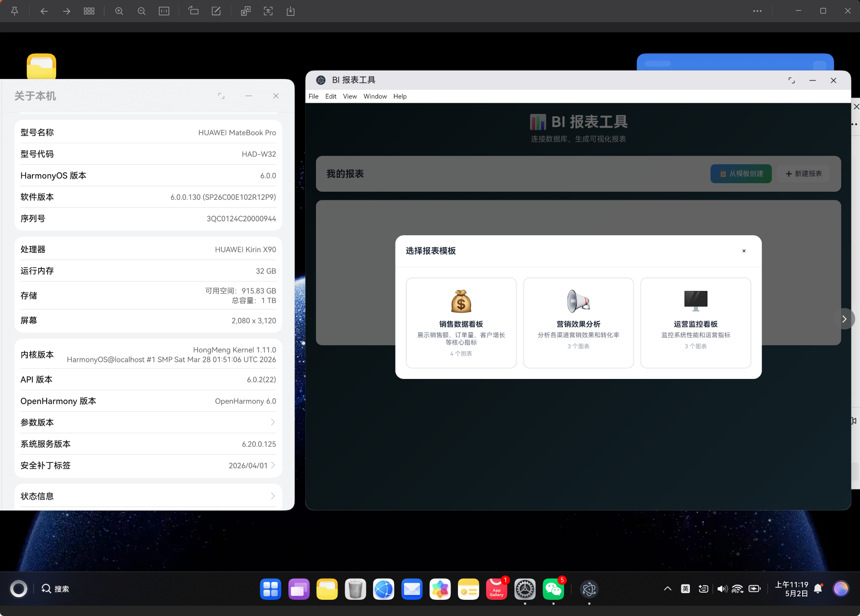The image size is (860, 616).
Task: Click the save/export icon in the toolbar
Action: [290, 11]
